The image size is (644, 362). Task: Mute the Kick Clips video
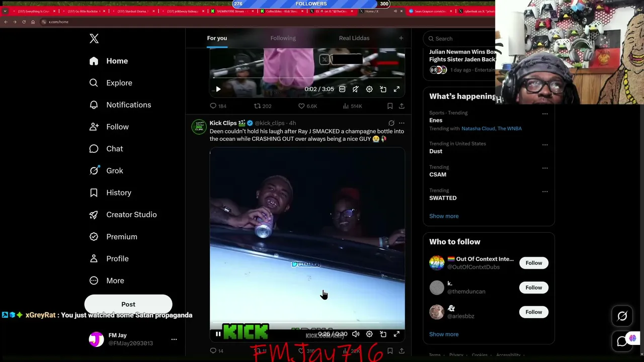click(x=356, y=334)
